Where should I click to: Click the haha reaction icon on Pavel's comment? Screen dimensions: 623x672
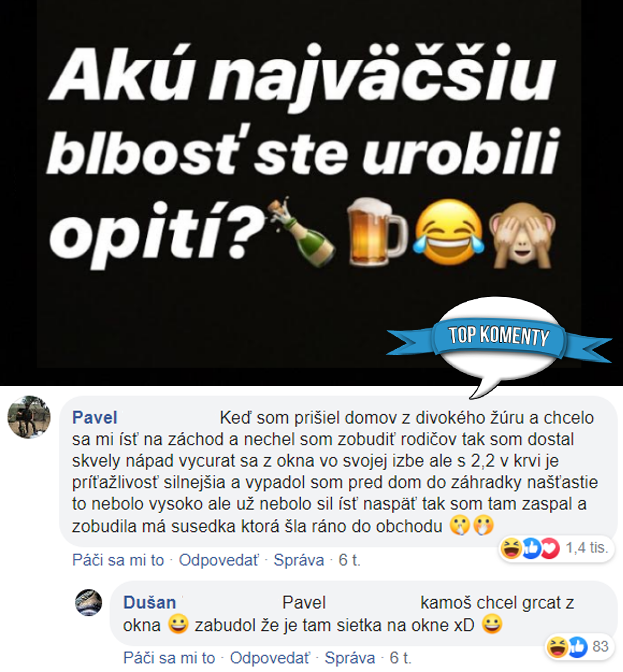[511, 549]
